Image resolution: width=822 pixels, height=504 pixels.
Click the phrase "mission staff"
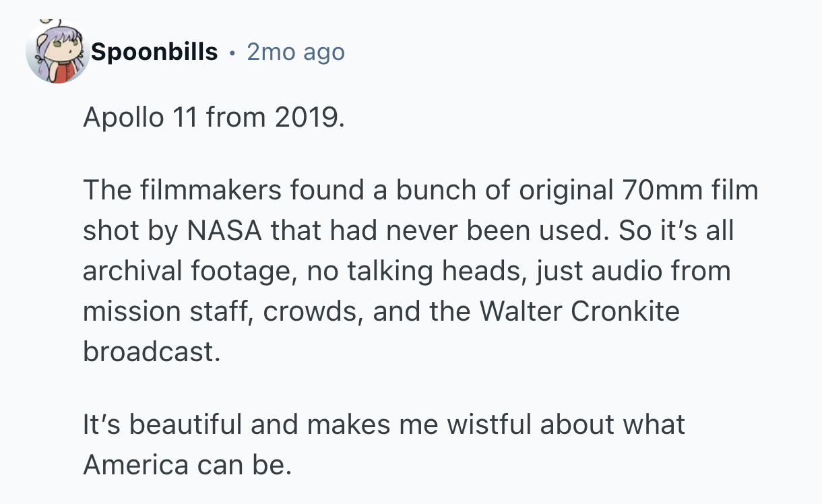pos(168,312)
